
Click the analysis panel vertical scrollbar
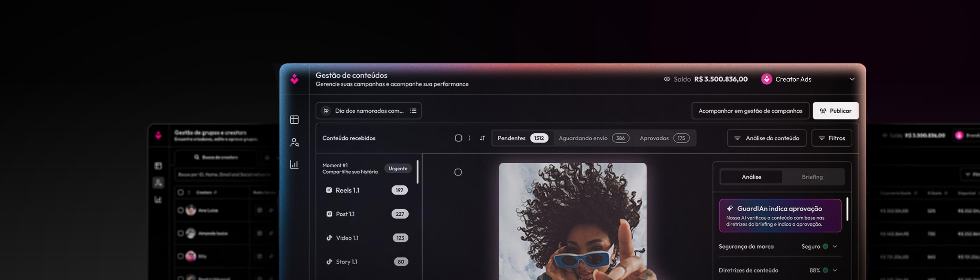click(x=847, y=209)
